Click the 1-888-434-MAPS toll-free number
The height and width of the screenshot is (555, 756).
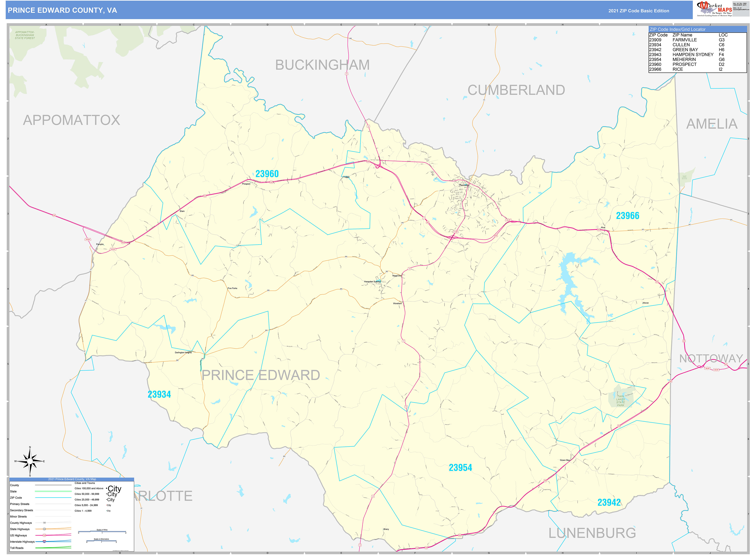point(740,5)
